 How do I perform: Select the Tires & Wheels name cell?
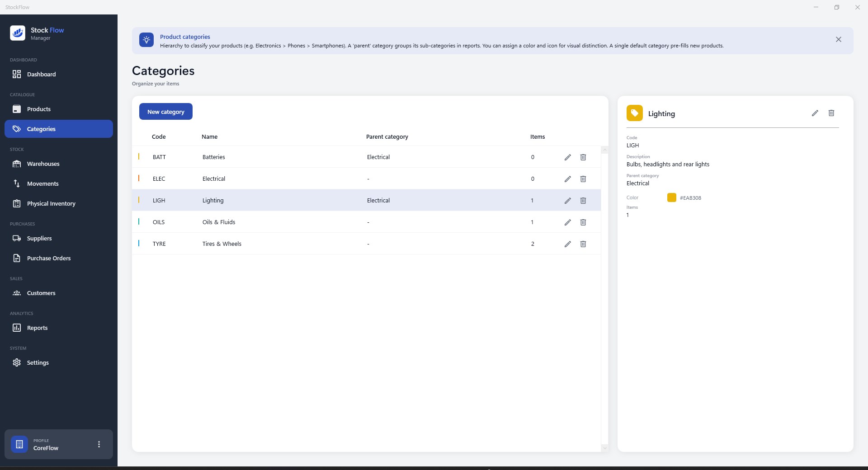(x=222, y=244)
